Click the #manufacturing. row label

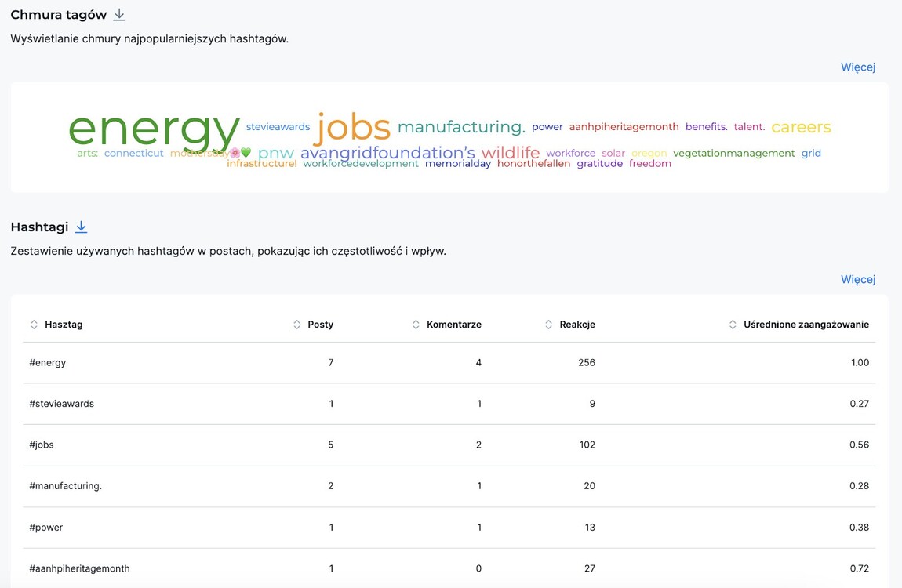[x=66, y=486]
